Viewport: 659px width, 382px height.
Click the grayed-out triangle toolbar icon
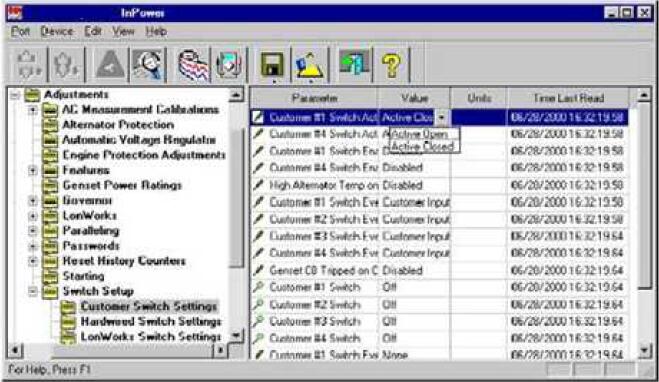109,65
